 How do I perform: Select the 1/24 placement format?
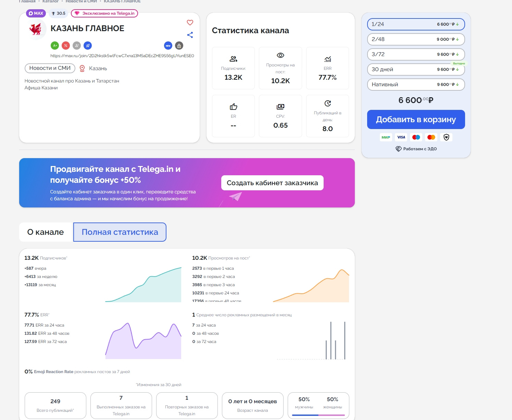[416, 24]
